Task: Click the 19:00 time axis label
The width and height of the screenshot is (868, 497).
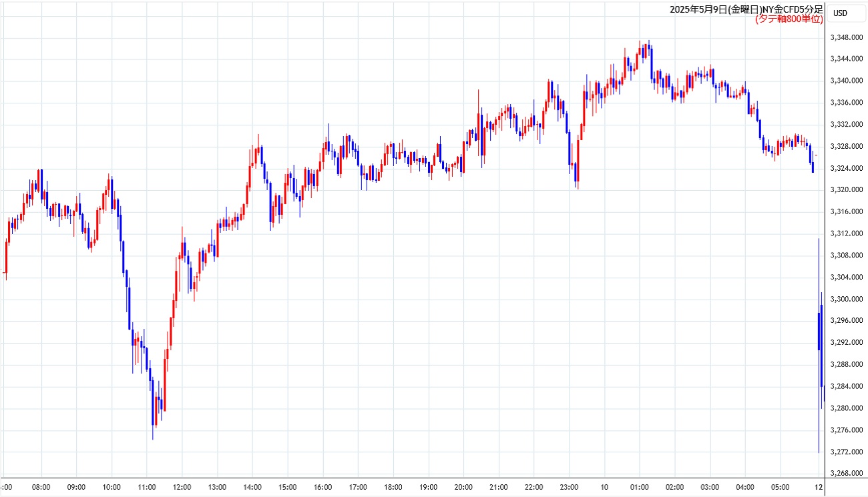Action: [428, 487]
